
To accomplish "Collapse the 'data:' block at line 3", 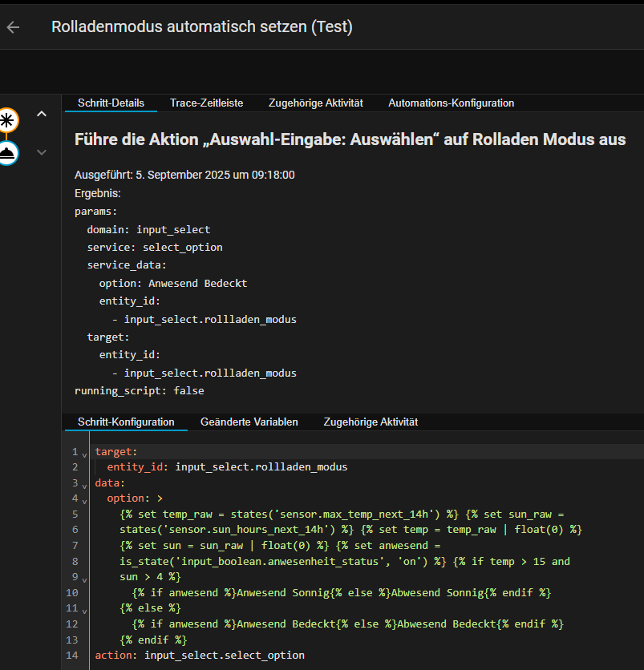I will tap(84, 484).
